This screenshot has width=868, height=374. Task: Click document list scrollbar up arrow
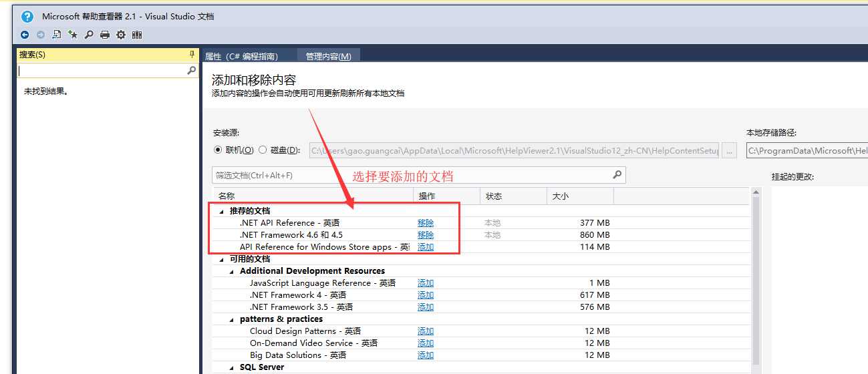pos(756,193)
